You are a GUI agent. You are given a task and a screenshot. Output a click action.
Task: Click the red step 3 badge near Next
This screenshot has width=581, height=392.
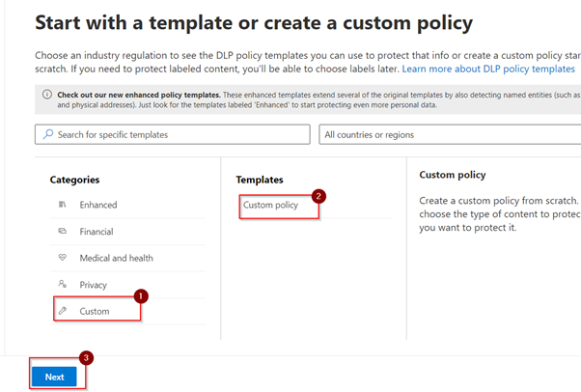coord(87,357)
